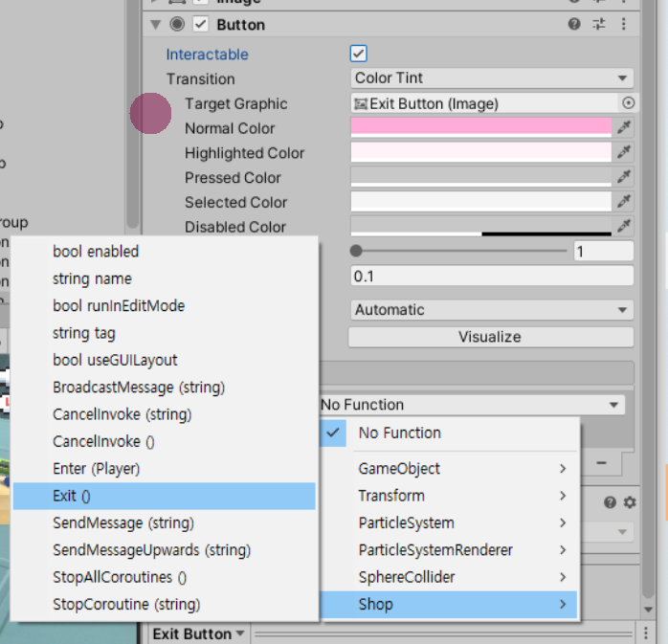Viewport: 668px width, 644px height.
Task: Click the Inspector scroll down arrow
Action: pyautogui.click(x=649, y=610)
